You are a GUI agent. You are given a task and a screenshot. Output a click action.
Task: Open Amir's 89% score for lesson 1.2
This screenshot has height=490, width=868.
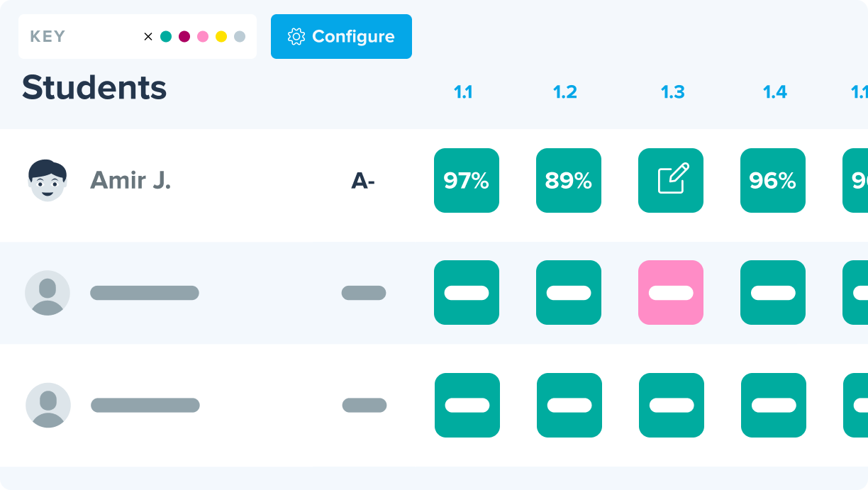click(569, 181)
